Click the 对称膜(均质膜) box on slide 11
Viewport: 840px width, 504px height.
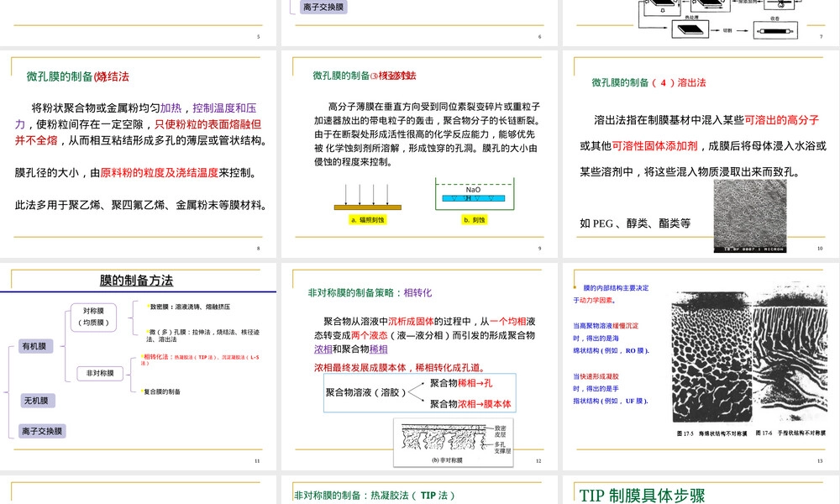(94, 317)
